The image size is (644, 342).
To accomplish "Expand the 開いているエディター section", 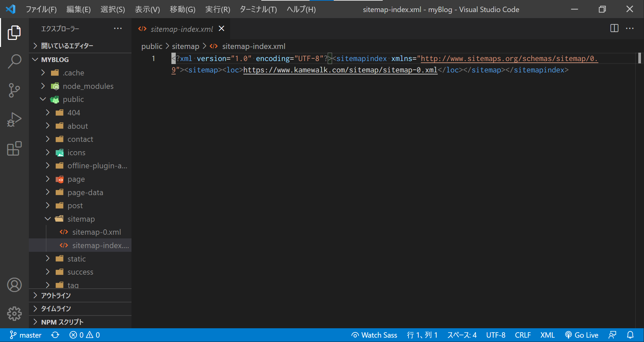I will coord(80,46).
